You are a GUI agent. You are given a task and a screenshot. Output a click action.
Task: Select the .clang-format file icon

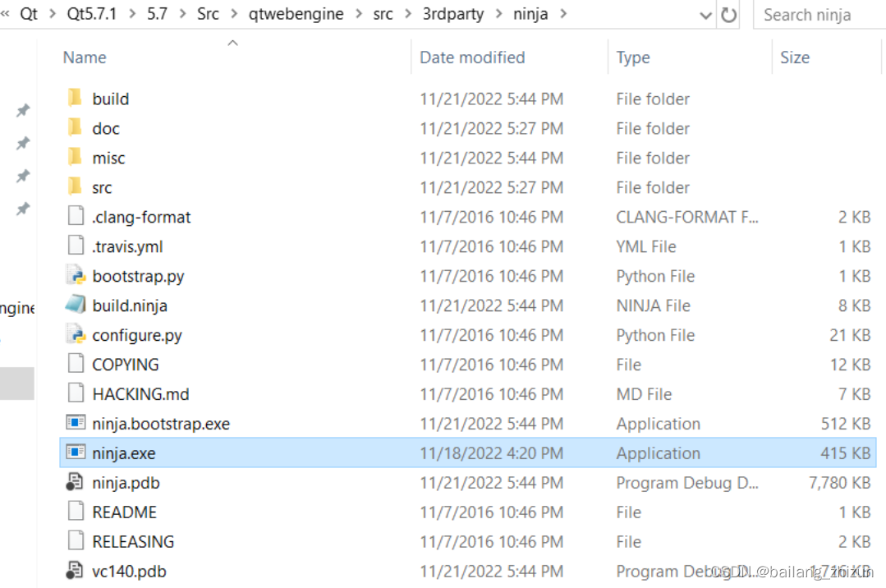76,216
